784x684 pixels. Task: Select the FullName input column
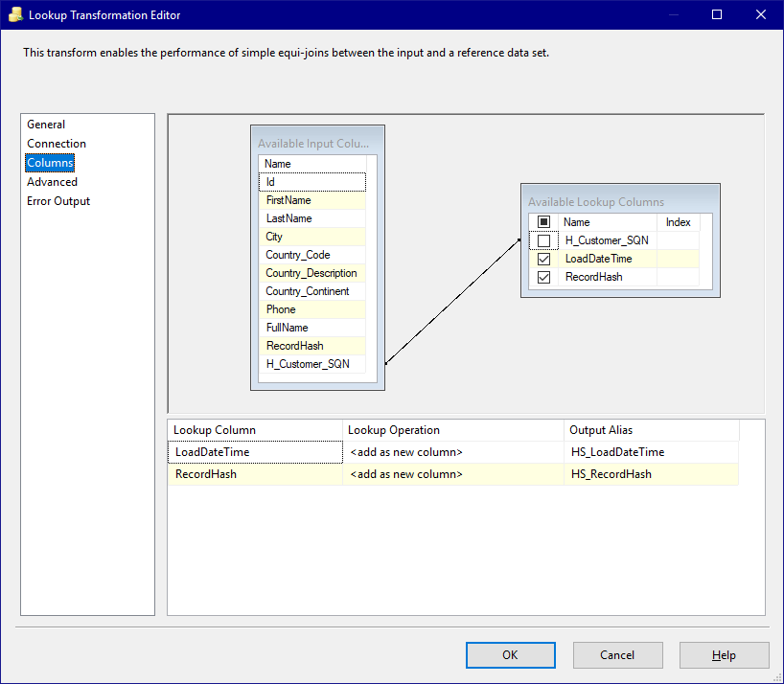[312, 328]
